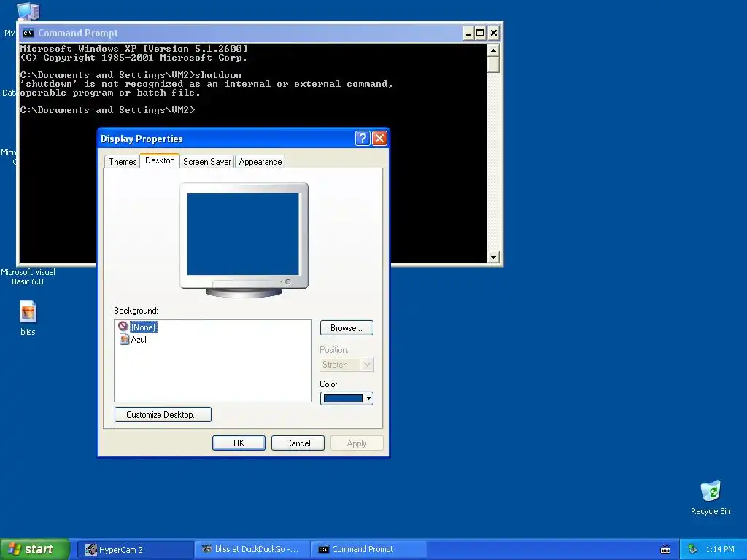Select the Recycle Bin icon

point(711,491)
